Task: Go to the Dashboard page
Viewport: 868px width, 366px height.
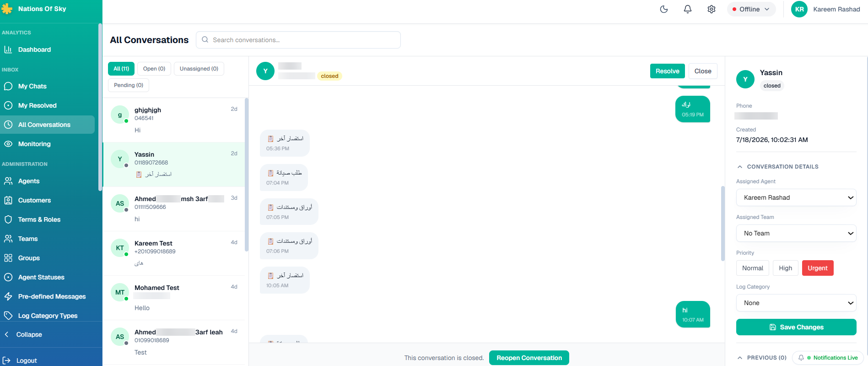Action: click(x=47, y=49)
